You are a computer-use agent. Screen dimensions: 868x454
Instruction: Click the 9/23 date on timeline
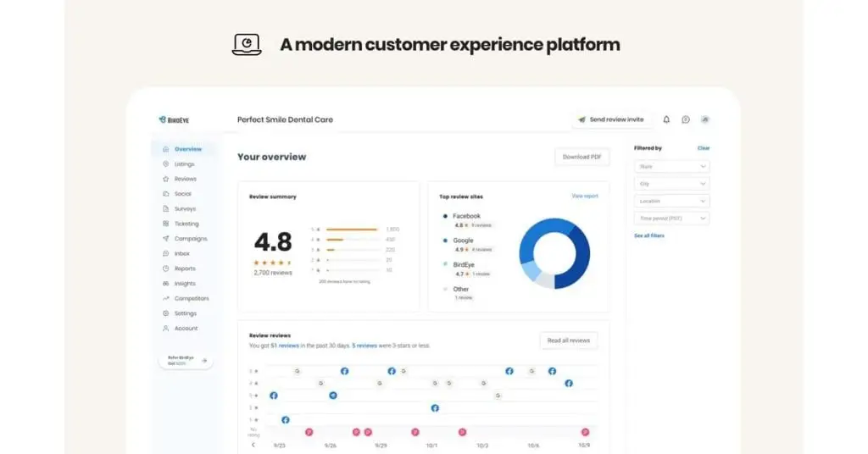point(280,446)
